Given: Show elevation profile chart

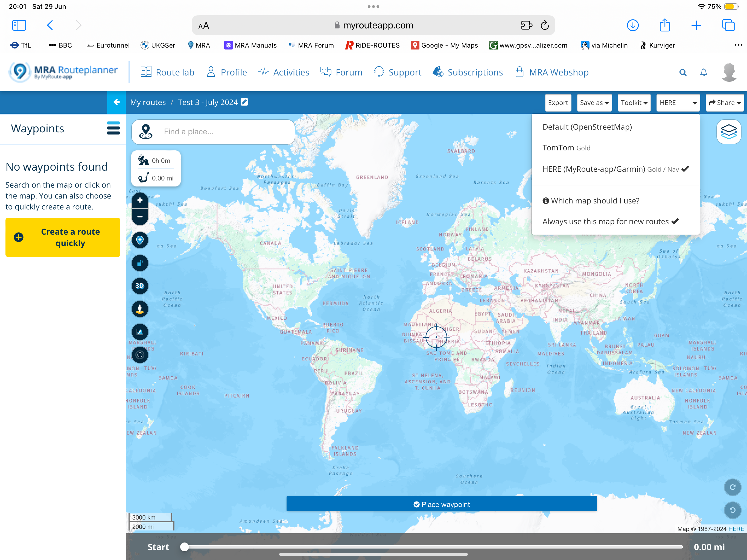Looking at the screenshot, I should point(140,332).
